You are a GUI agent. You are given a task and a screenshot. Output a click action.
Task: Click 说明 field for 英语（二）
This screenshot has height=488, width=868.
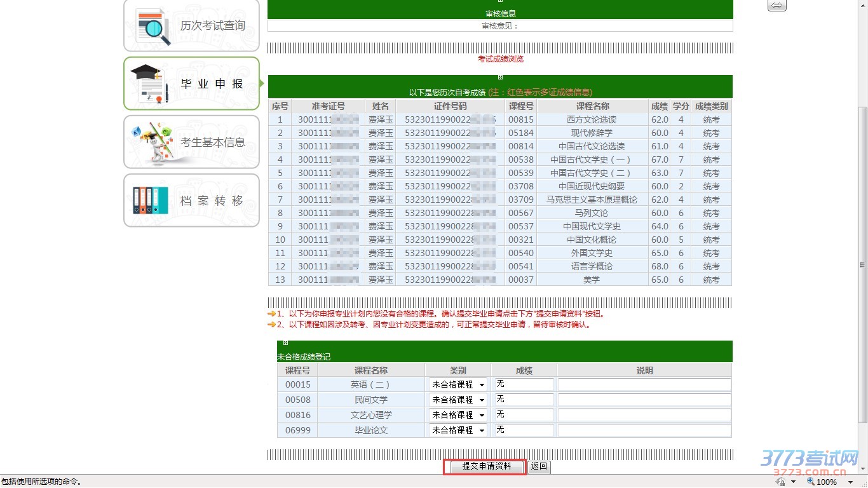pyautogui.click(x=644, y=384)
